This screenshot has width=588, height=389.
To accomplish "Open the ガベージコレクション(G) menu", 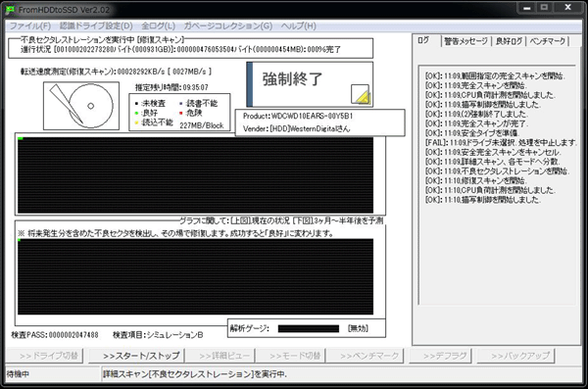I will [x=228, y=25].
